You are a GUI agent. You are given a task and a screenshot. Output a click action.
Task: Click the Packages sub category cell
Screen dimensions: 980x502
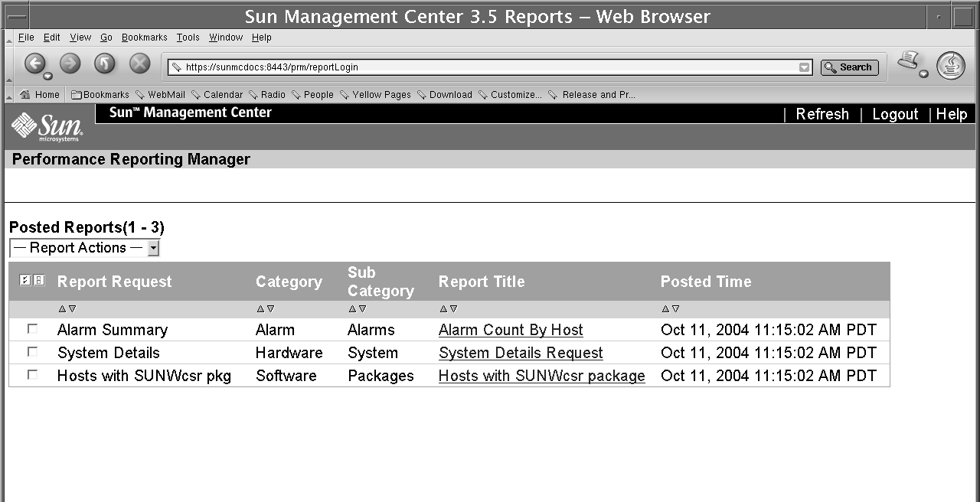(x=381, y=376)
